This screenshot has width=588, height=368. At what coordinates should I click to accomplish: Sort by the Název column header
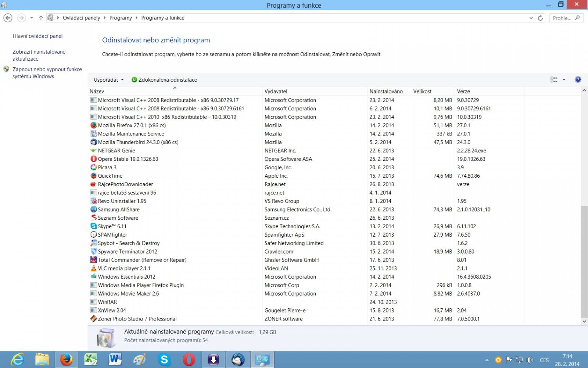tap(175, 91)
